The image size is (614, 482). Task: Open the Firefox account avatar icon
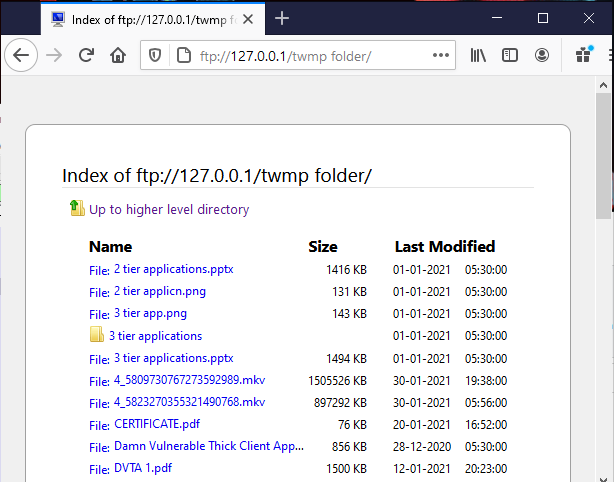(x=542, y=55)
